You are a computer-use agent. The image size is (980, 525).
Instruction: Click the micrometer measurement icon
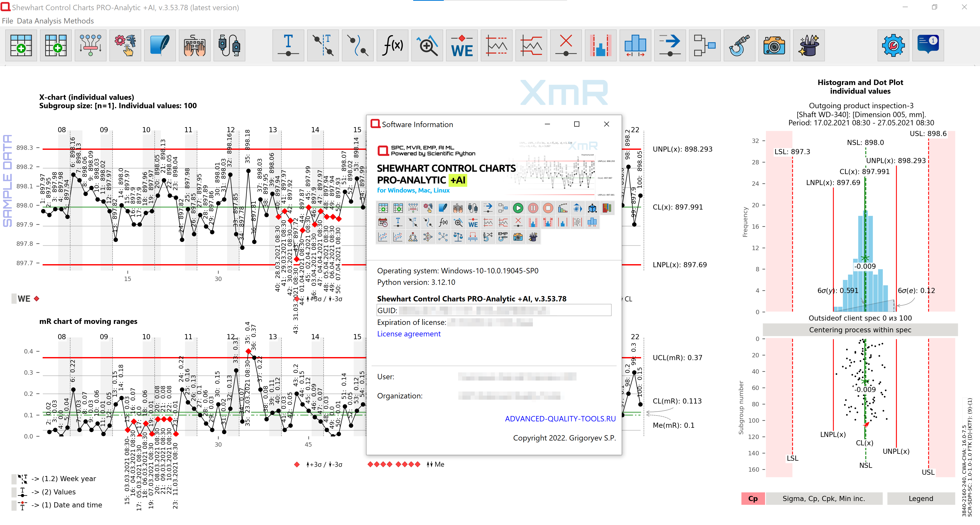point(739,46)
